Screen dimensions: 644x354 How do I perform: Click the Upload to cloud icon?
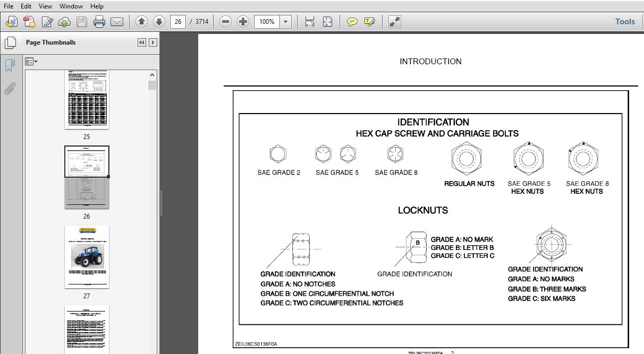(x=64, y=22)
